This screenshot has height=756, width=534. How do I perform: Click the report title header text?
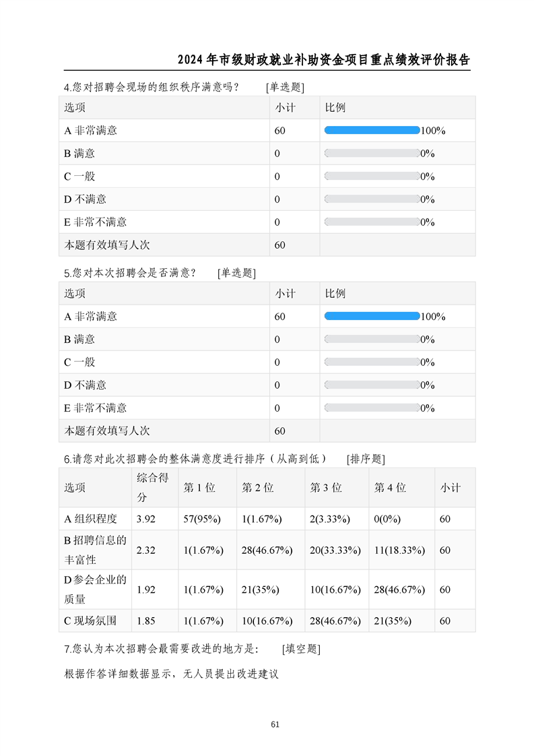click(x=323, y=60)
